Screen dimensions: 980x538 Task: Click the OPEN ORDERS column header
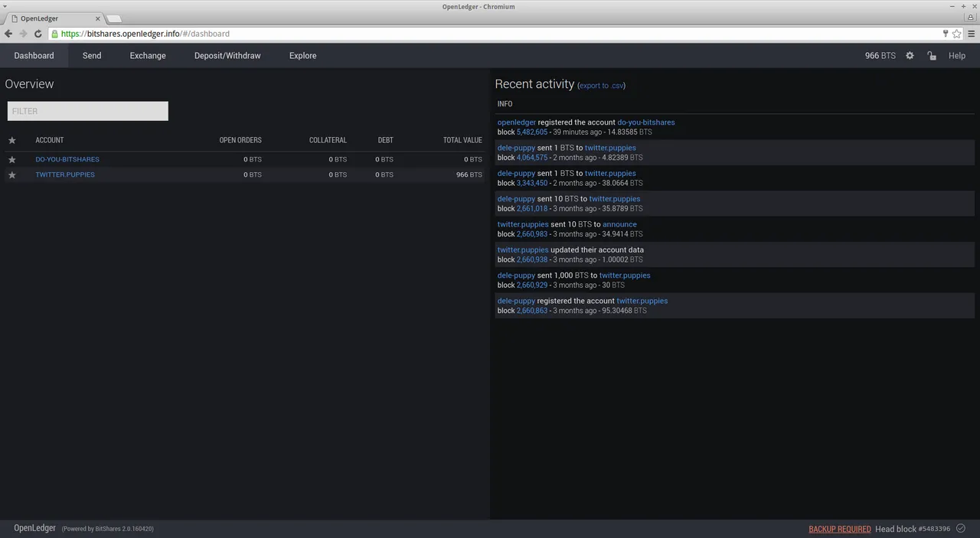click(240, 140)
